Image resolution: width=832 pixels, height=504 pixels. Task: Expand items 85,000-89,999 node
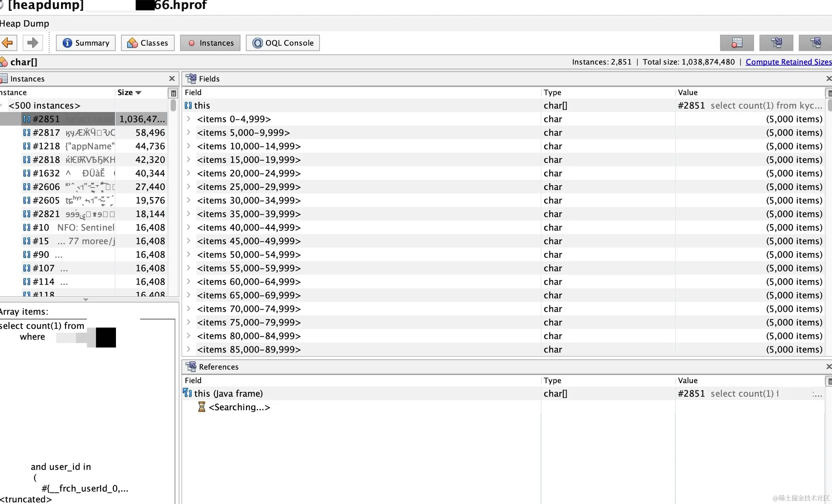[x=189, y=349]
